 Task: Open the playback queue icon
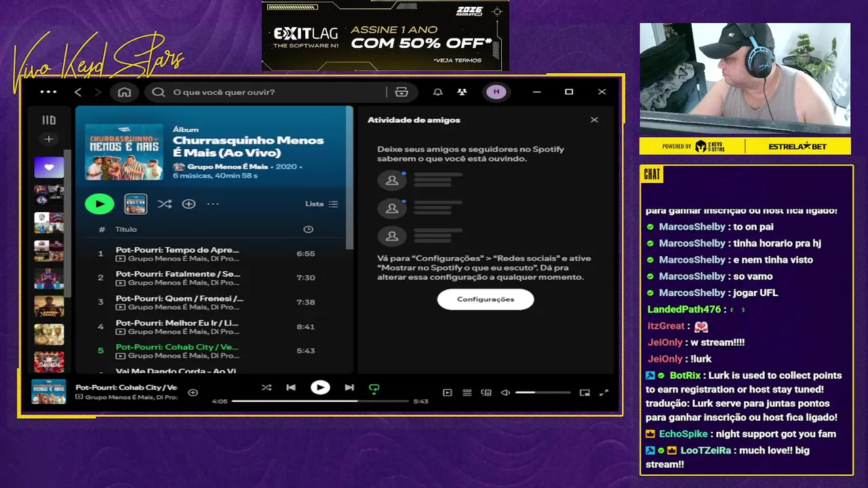point(467,392)
